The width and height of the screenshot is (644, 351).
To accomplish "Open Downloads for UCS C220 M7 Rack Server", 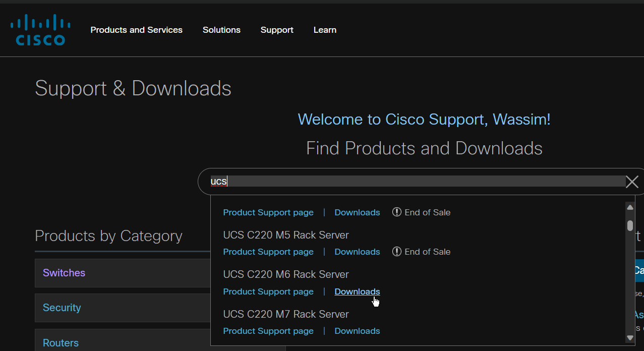I will pyautogui.click(x=357, y=331).
